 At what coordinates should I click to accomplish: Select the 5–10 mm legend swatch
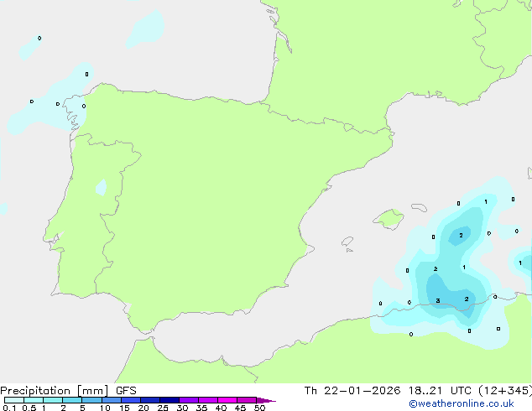[91, 400]
